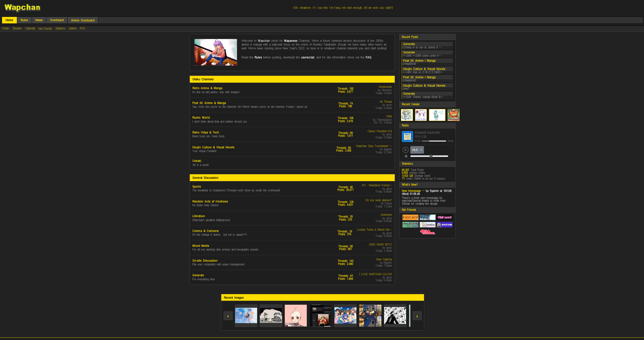
Task: Click the Wapchan logo
Action: coord(22,8)
